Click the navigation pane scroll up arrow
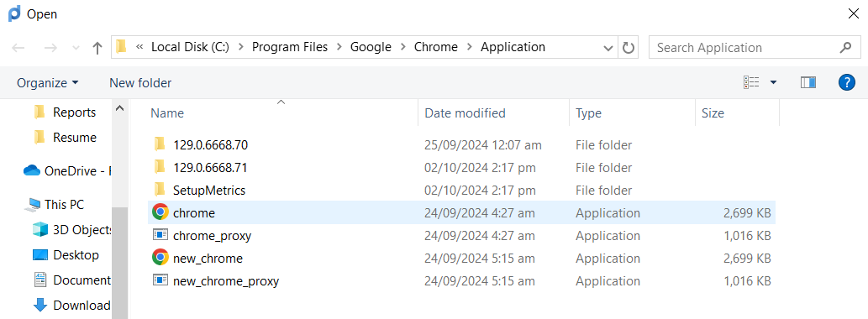The image size is (868, 319). [119, 109]
